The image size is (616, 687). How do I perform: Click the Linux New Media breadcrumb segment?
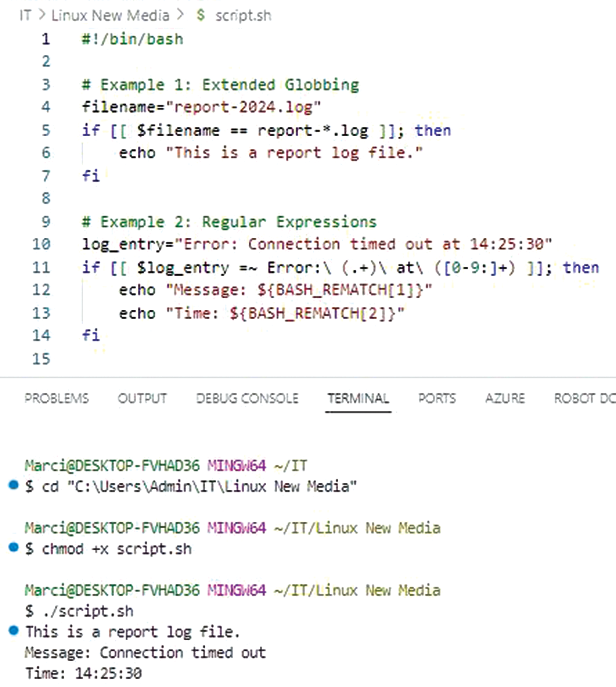pos(110,15)
